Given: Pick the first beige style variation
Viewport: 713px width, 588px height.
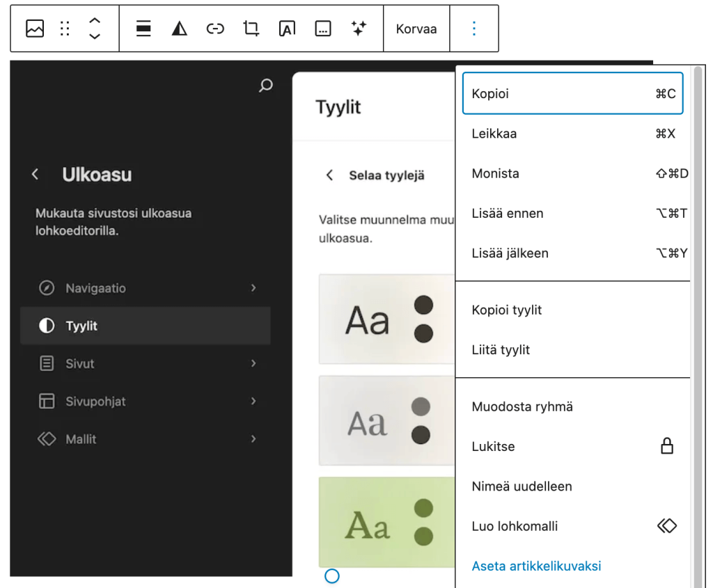Looking at the screenshot, I should tap(387, 319).
